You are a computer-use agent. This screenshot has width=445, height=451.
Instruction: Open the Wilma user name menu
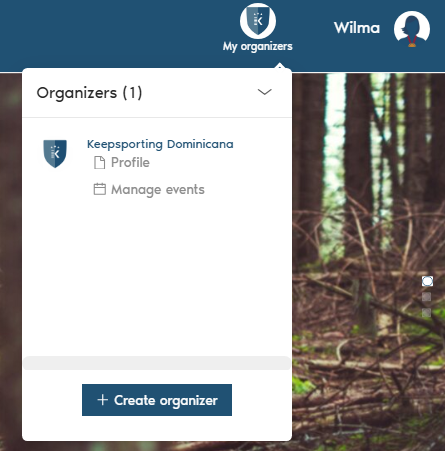[x=357, y=28]
